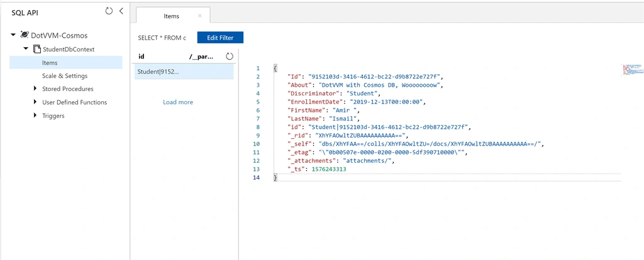Click the Edit Filter button
644x260 pixels.
(220, 38)
